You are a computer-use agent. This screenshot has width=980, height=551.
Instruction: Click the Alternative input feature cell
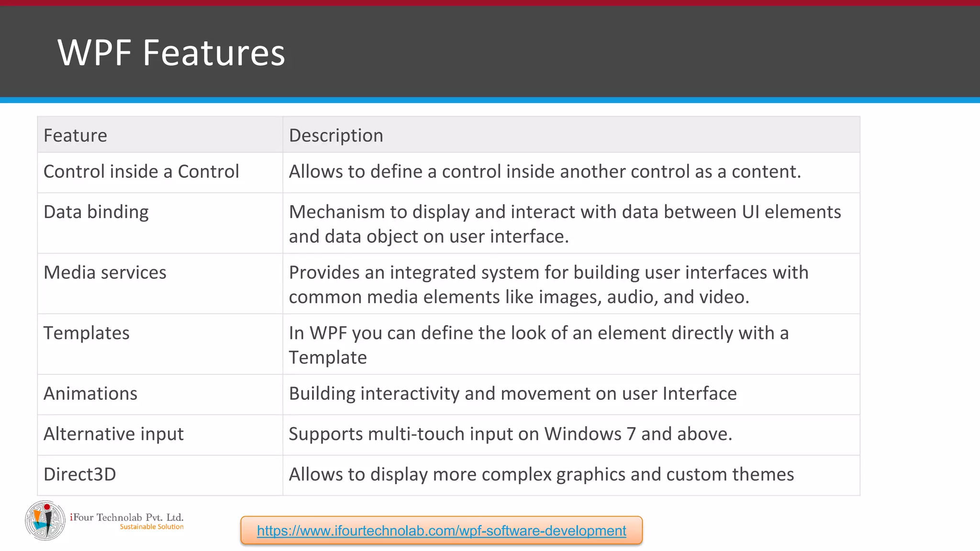(160, 435)
